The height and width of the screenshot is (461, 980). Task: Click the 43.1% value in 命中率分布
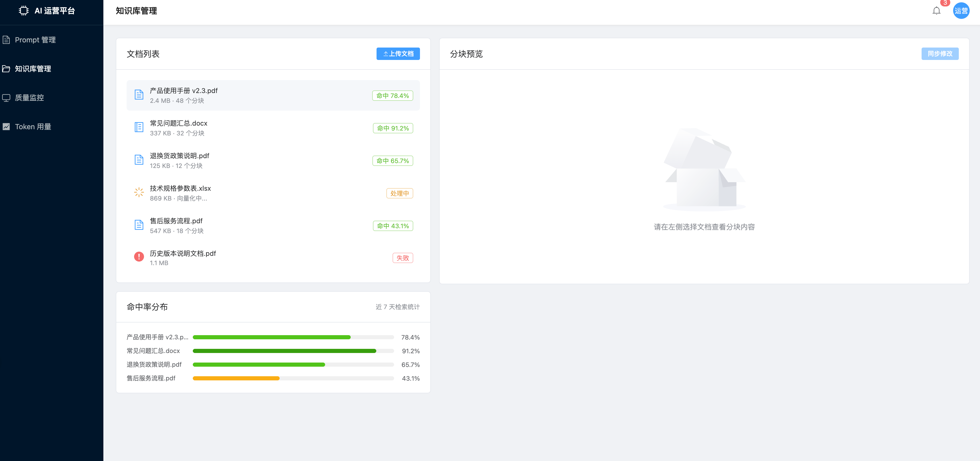tap(410, 379)
